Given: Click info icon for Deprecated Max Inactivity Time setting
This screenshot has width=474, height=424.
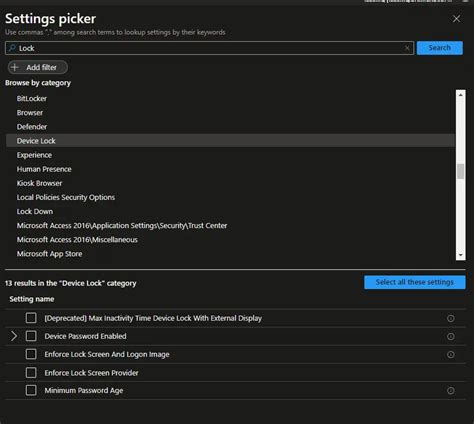Looking at the screenshot, I should 450,318.
